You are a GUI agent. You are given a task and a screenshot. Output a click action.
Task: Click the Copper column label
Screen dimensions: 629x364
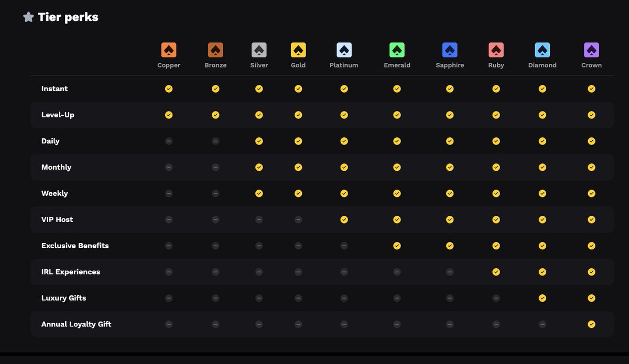[169, 65]
